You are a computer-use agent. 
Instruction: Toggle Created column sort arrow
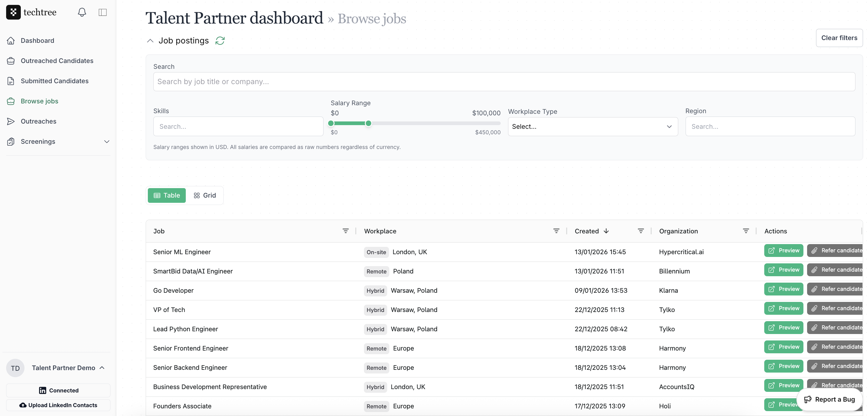tap(606, 231)
